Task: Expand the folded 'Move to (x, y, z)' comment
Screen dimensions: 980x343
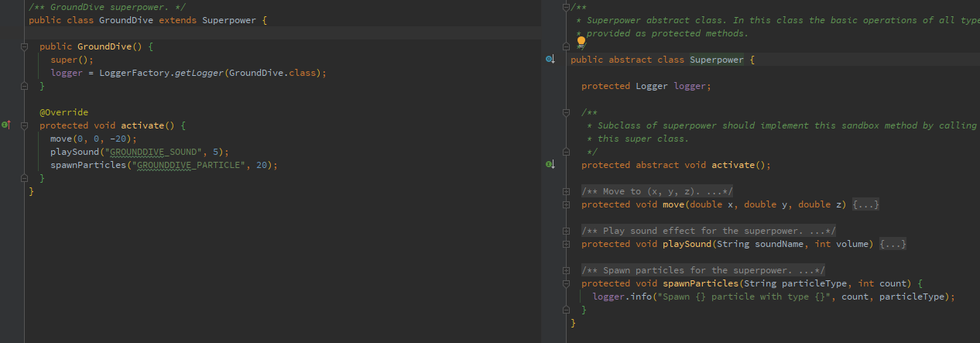Action: tap(567, 190)
